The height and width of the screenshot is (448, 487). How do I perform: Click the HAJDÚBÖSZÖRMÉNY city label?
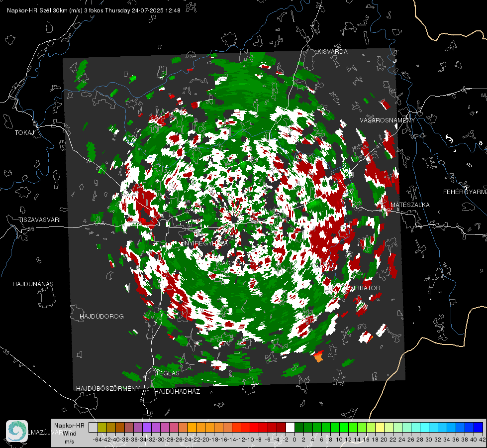coord(108,389)
